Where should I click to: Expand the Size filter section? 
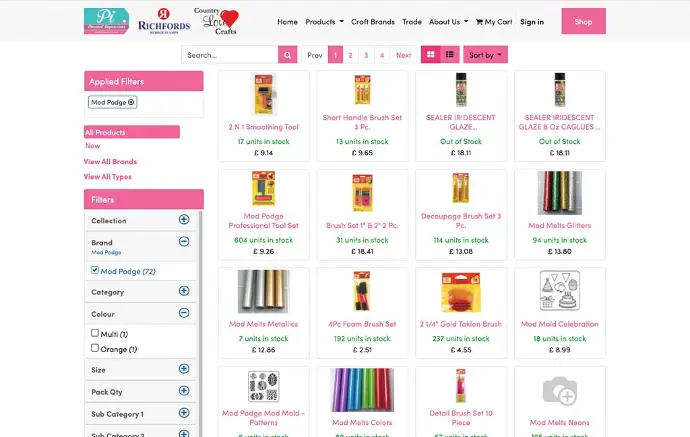pyautogui.click(x=184, y=369)
